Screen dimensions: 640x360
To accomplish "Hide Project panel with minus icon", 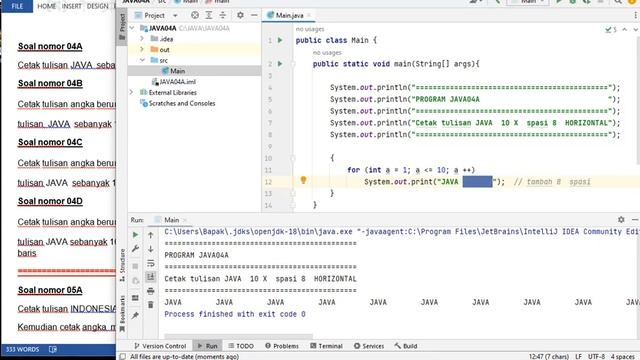I will (254, 15).
